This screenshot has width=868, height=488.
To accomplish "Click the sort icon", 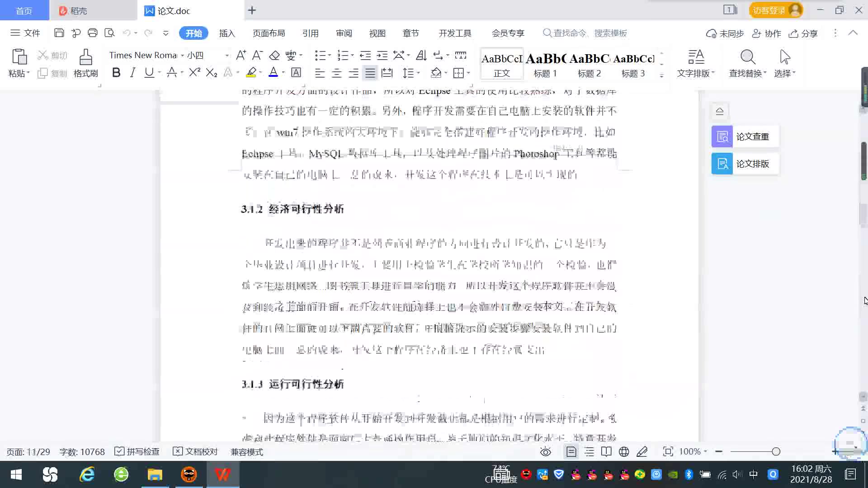I will click(x=421, y=55).
